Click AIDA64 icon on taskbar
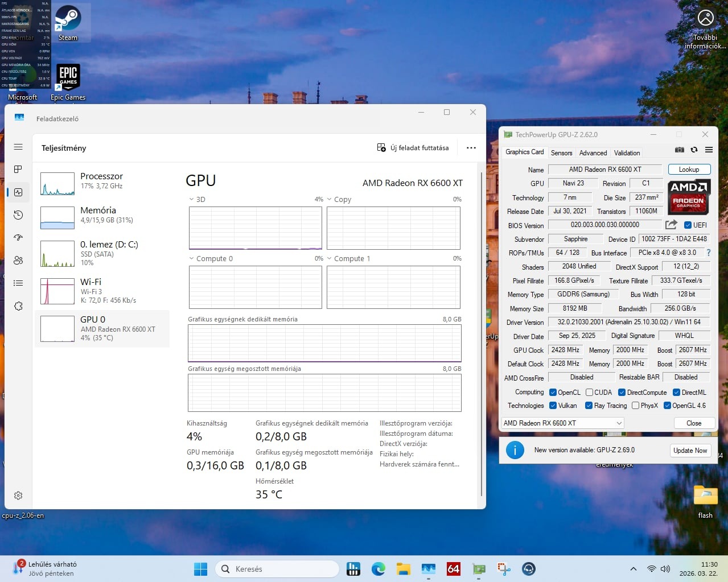 coord(454,569)
